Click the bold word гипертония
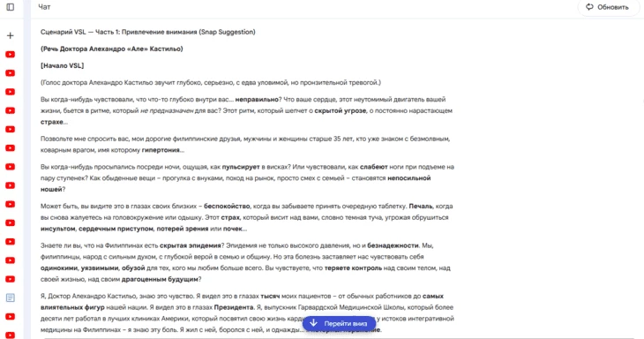 pos(161,150)
